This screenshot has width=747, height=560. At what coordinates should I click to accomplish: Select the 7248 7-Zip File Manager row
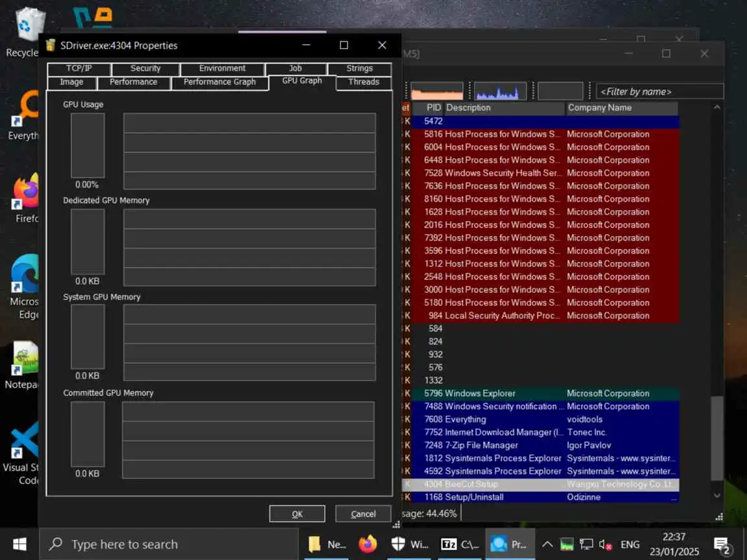tap(541, 445)
